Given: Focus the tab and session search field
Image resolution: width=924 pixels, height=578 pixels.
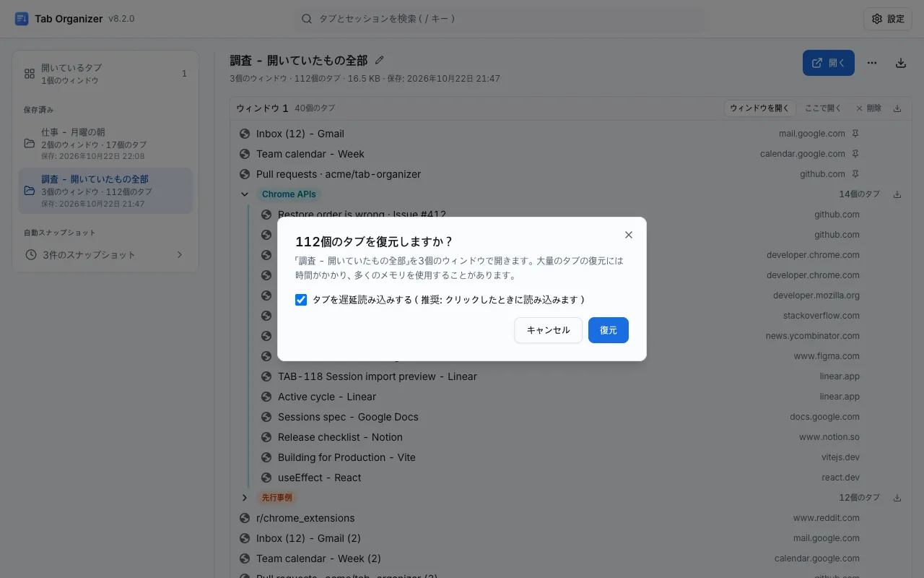Looking at the screenshot, I should pyautogui.click(x=499, y=19).
